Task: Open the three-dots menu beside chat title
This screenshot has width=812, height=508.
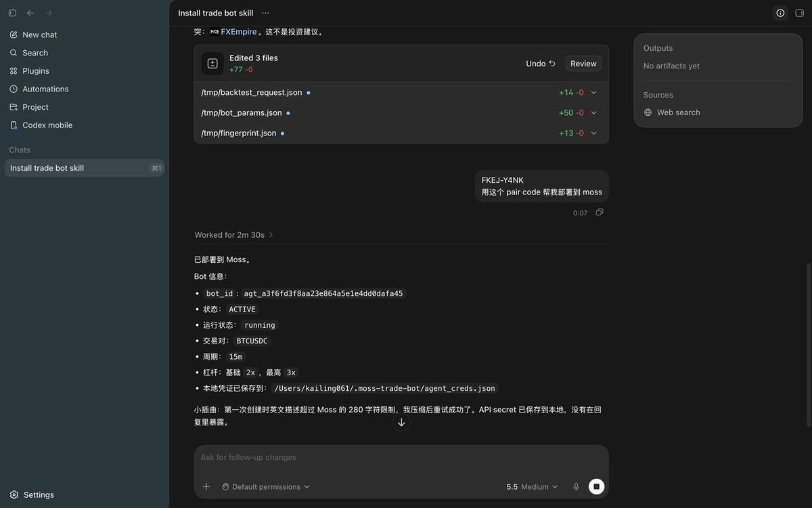Action: click(265, 13)
